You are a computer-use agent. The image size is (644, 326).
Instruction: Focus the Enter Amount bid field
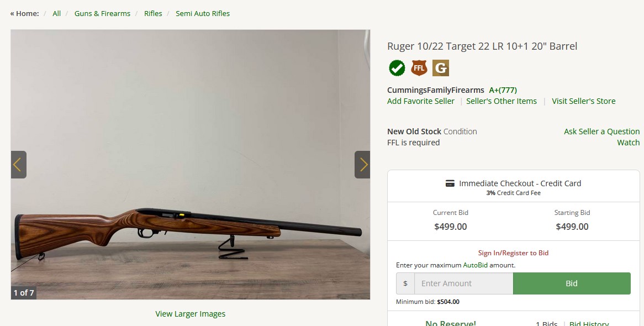coord(464,283)
